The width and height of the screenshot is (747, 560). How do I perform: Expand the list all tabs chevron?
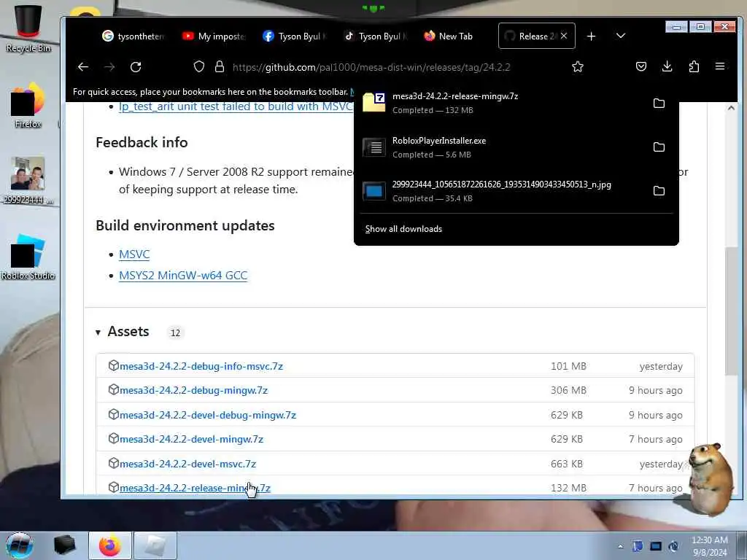tap(620, 36)
